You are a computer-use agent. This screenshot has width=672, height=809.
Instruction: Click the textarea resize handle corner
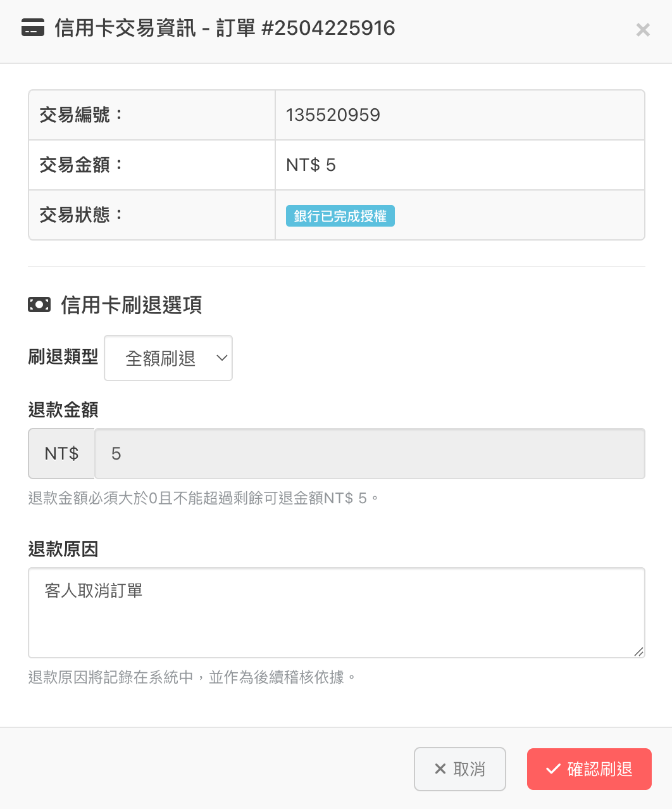pyautogui.click(x=638, y=651)
